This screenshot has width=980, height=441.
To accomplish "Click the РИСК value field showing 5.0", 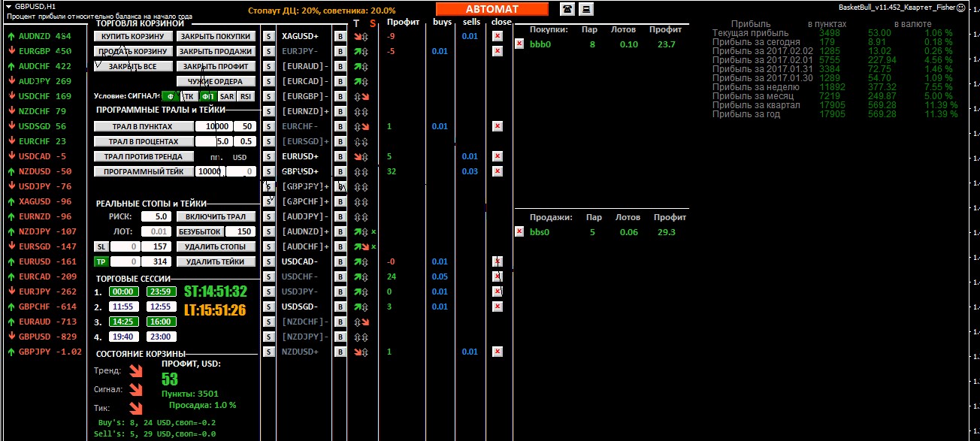I will point(156,216).
